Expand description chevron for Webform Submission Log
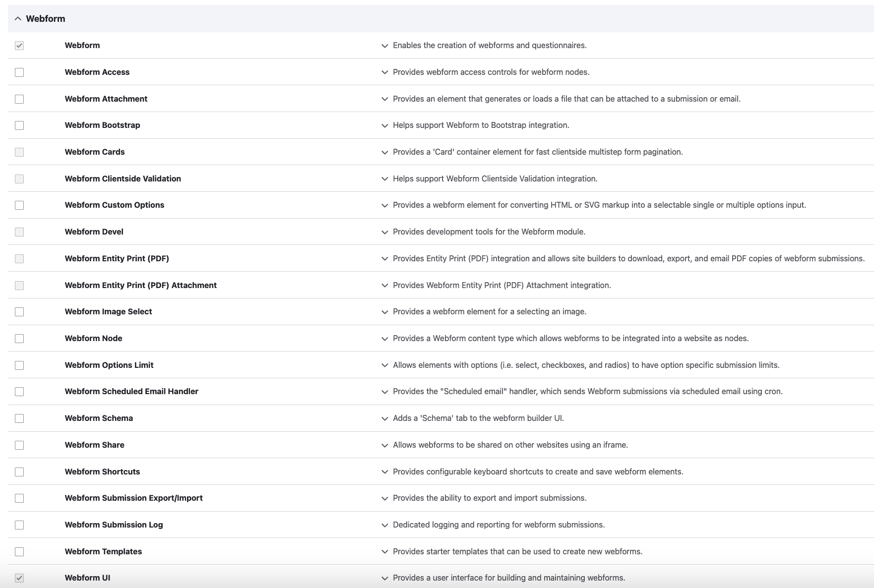This screenshot has width=874, height=588. (x=384, y=525)
